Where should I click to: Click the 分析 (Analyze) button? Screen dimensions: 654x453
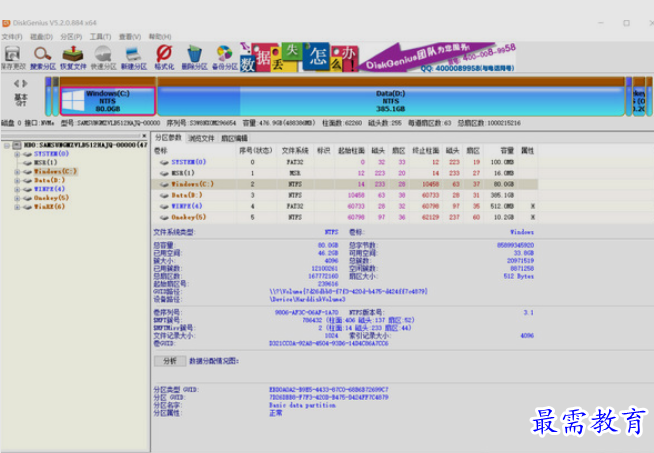pos(170,361)
